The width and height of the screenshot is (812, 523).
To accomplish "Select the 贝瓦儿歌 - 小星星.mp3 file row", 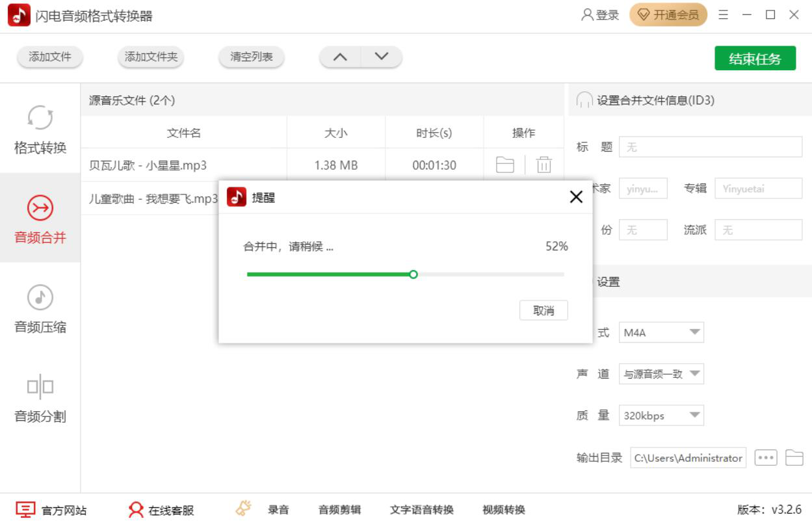I will coord(322,165).
